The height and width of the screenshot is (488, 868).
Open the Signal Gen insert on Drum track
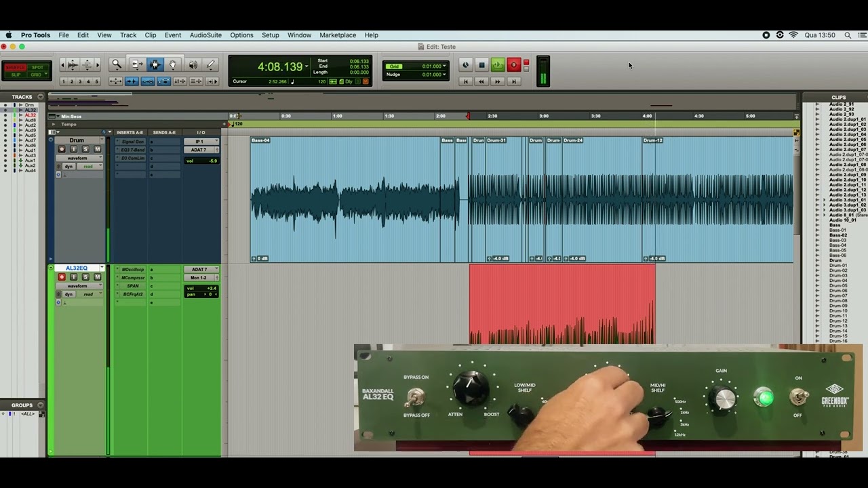pyautogui.click(x=132, y=142)
